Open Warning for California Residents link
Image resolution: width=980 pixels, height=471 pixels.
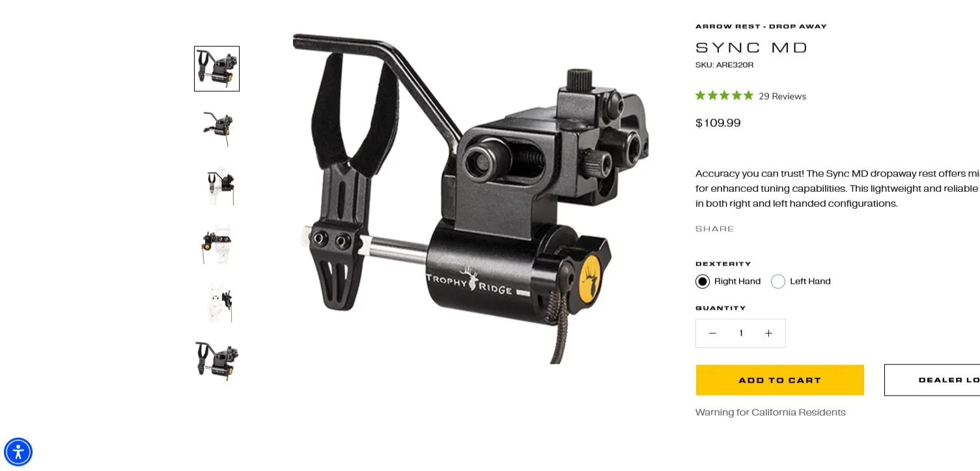coord(770,412)
